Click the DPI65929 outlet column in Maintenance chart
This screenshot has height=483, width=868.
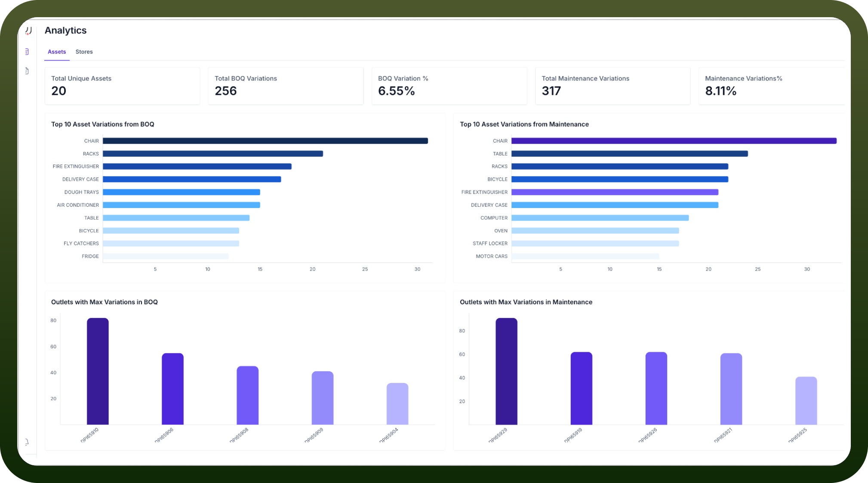[x=507, y=371]
